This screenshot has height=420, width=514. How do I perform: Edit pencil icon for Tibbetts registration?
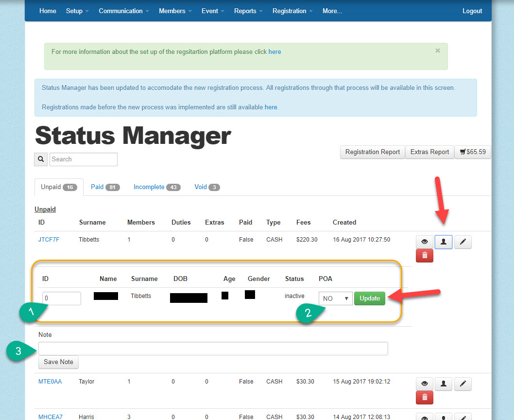pos(463,242)
